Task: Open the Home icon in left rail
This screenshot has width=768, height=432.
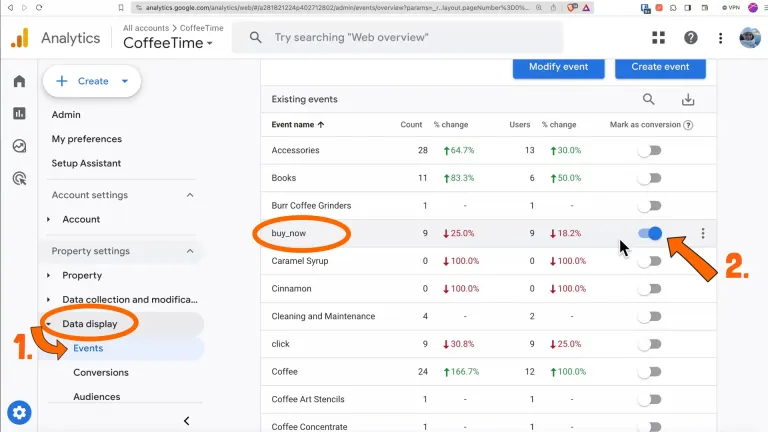Action: coord(19,81)
